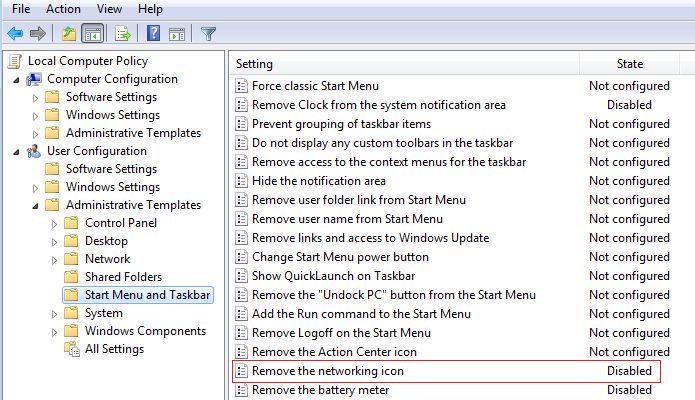Select the Shared Folders tree item
Screen dimensions: 695x400
tap(123, 277)
